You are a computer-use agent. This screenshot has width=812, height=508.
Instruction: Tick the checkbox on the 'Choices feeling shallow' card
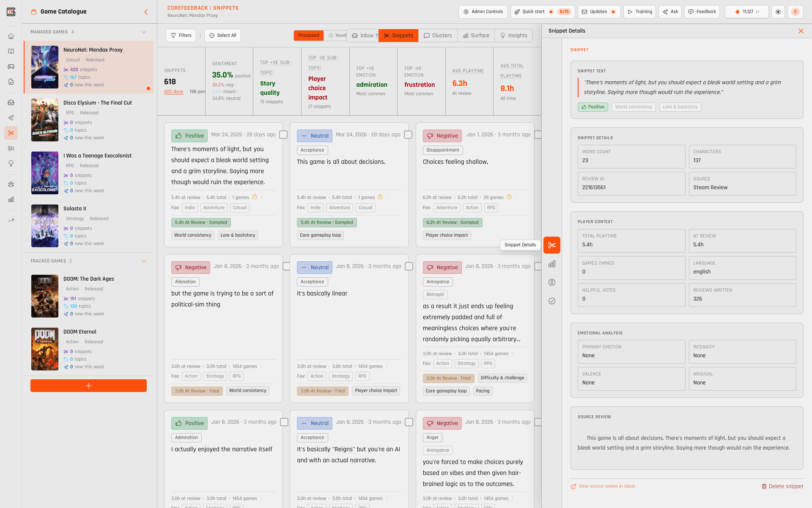(x=538, y=135)
